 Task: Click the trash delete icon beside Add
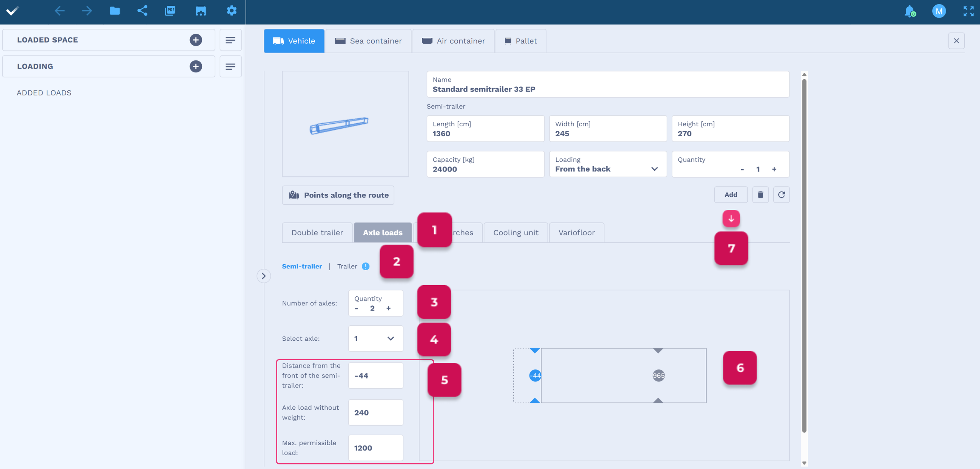pyautogui.click(x=760, y=195)
